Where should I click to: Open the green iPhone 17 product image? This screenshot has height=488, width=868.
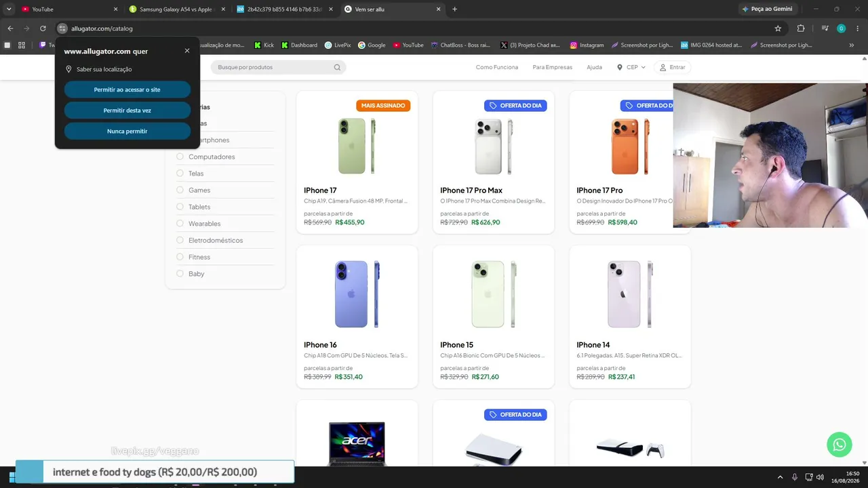(357, 146)
